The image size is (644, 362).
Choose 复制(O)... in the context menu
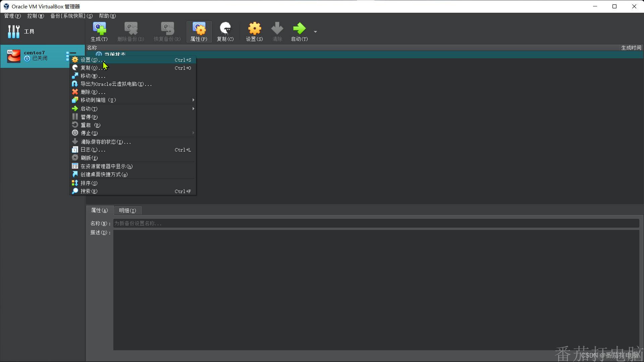coord(133,68)
